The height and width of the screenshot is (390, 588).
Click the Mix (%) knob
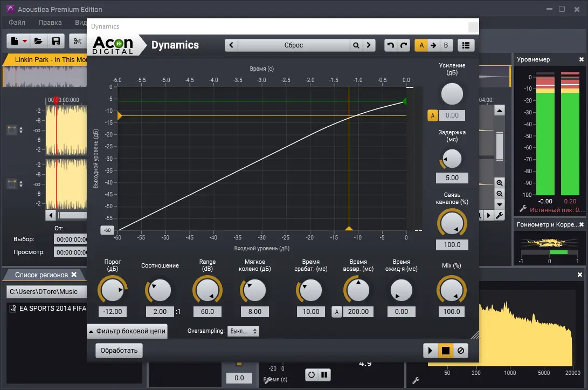pyautogui.click(x=452, y=290)
